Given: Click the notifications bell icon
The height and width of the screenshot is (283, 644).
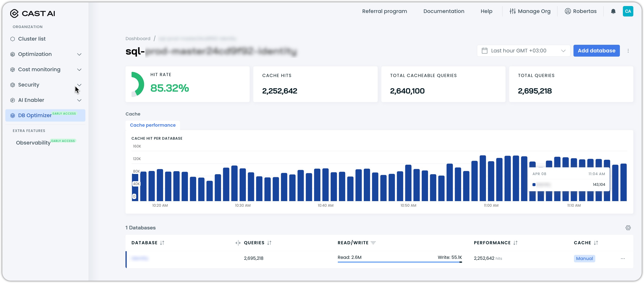Looking at the screenshot, I should click(613, 11).
